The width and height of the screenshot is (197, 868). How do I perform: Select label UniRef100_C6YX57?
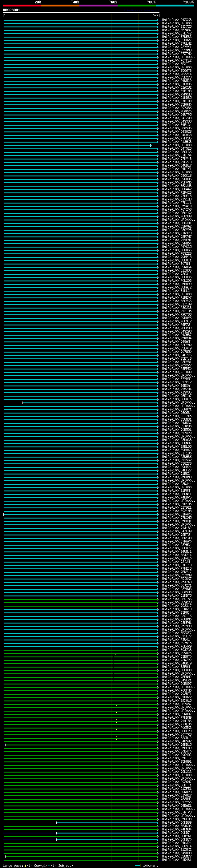(176, 704)
